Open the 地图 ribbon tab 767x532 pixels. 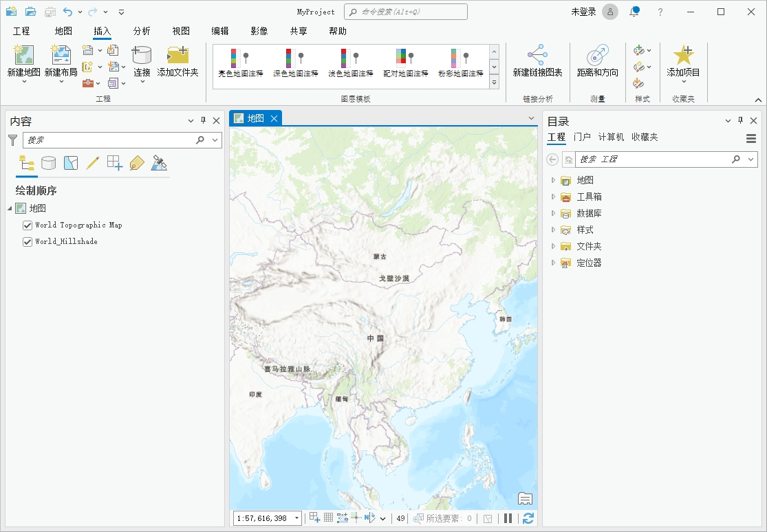tap(63, 32)
